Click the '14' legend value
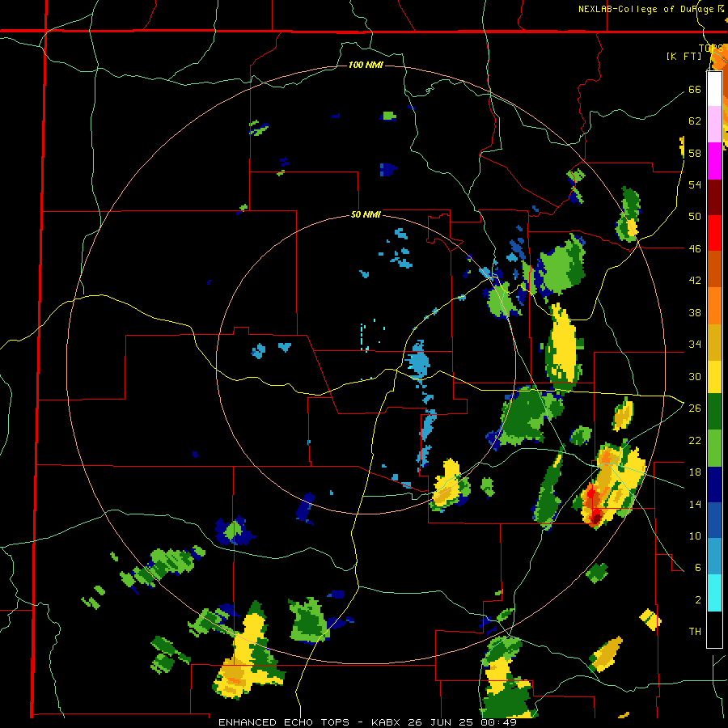The width and height of the screenshot is (728, 728). [695, 504]
